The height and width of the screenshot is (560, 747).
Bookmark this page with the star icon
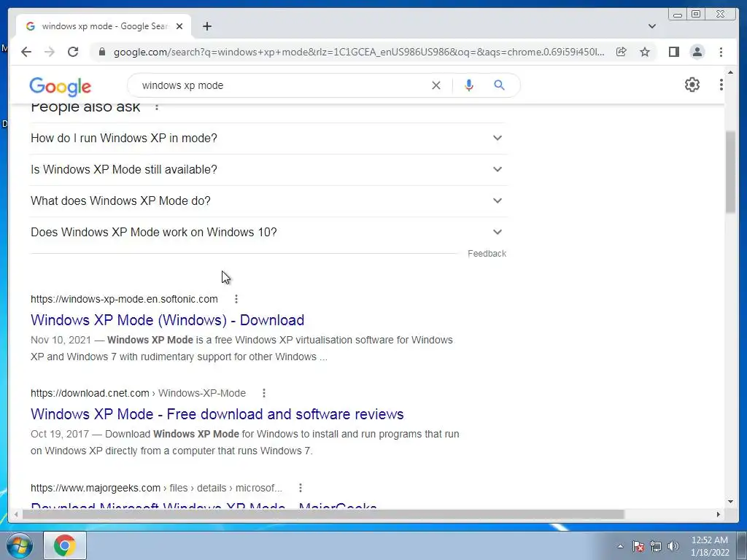[645, 52]
